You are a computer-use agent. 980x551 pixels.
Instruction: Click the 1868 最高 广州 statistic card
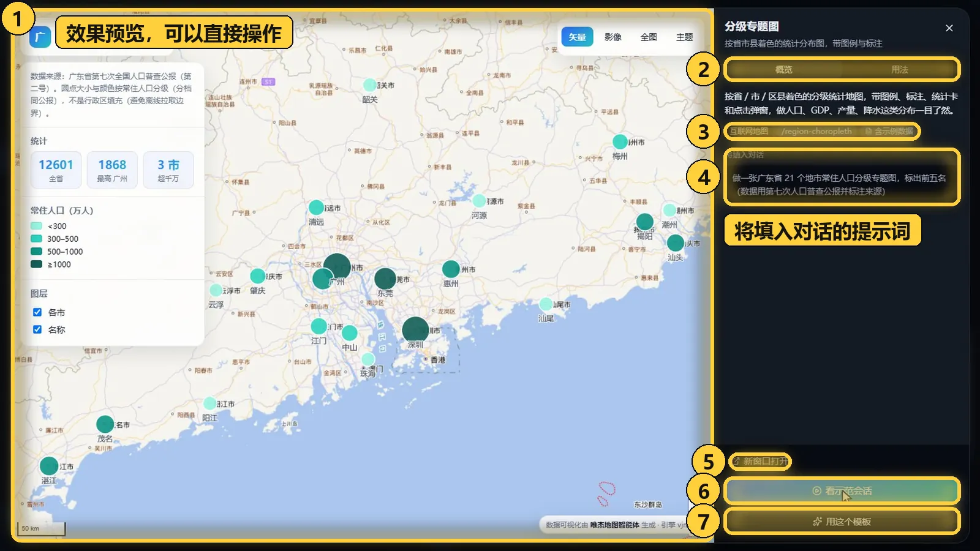pyautogui.click(x=112, y=170)
